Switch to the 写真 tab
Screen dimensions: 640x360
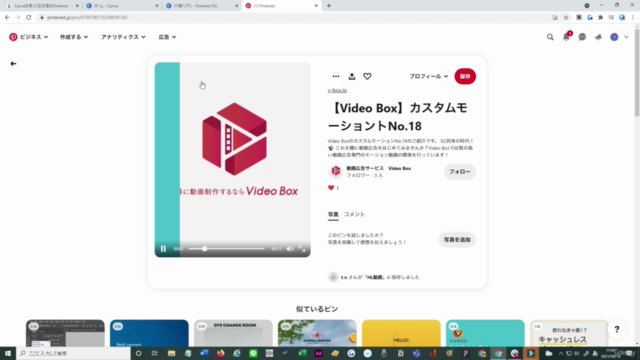[333, 215]
